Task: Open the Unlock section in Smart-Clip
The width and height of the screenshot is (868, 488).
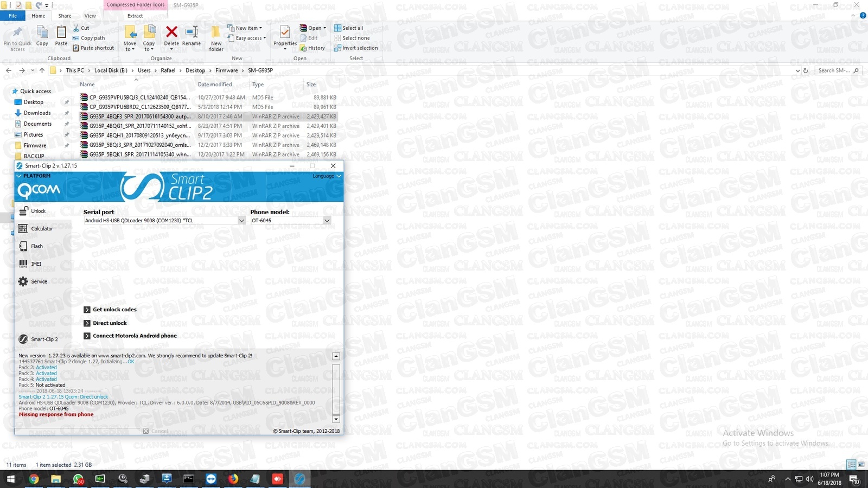Action: (x=33, y=211)
